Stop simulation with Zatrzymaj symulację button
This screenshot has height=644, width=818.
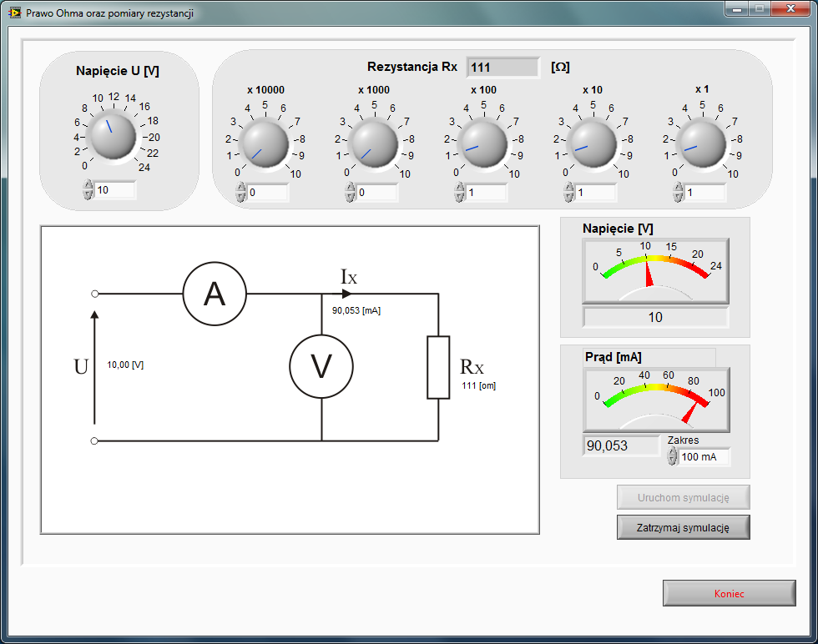coord(684,527)
